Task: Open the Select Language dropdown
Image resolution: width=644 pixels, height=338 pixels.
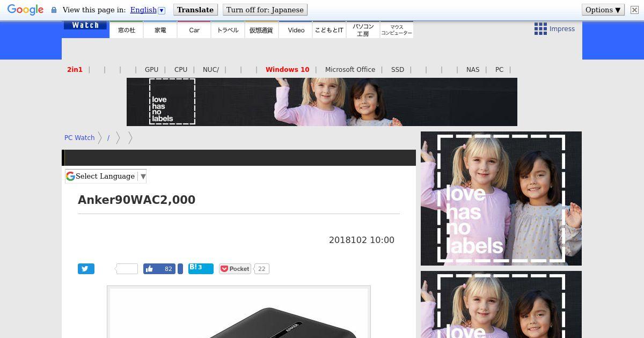Action: (106, 176)
